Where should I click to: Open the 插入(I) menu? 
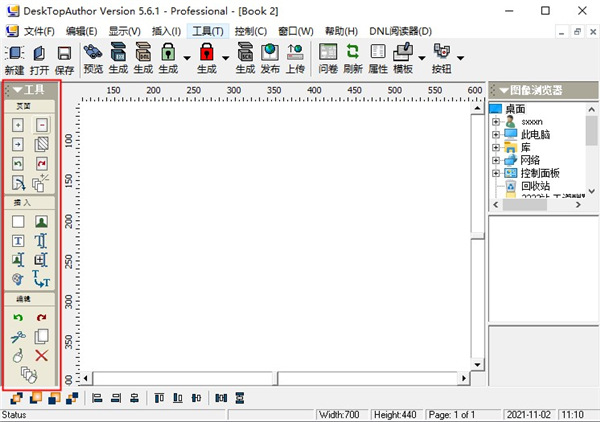click(166, 31)
